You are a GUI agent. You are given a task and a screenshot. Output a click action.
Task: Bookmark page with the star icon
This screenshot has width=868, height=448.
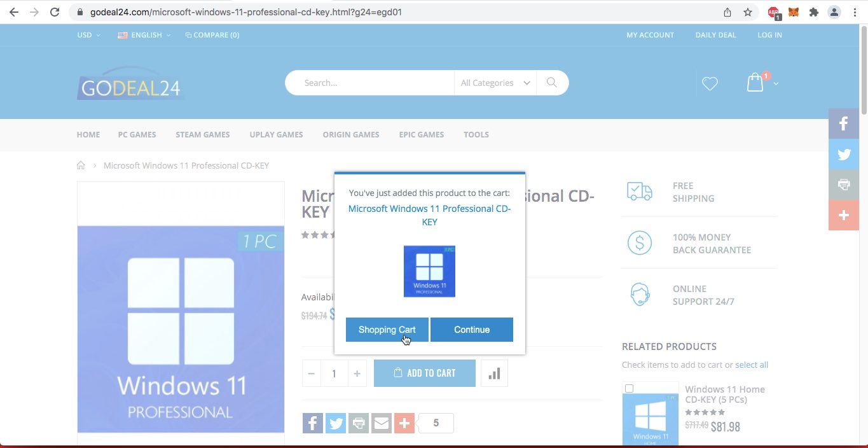[748, 12]
